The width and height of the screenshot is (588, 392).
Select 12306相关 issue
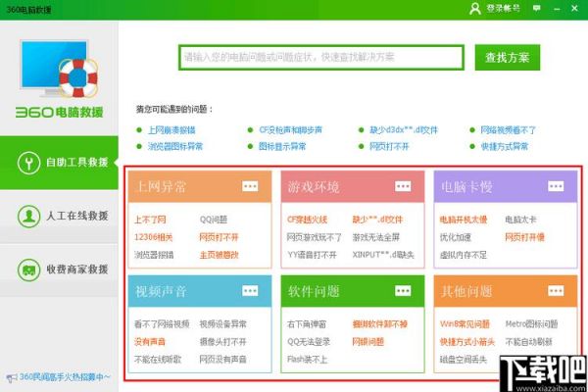154,237
